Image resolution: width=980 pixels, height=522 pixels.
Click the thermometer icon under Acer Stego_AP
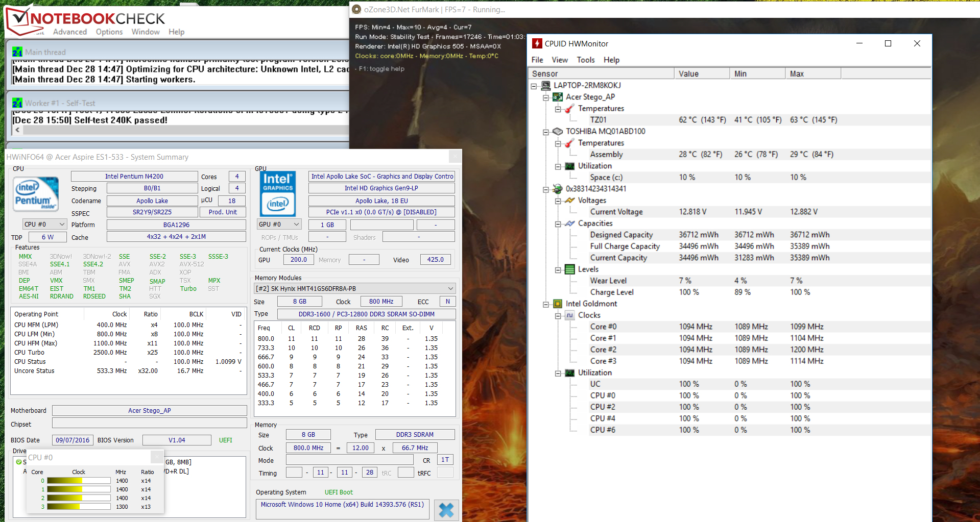[x=570, y=109]
